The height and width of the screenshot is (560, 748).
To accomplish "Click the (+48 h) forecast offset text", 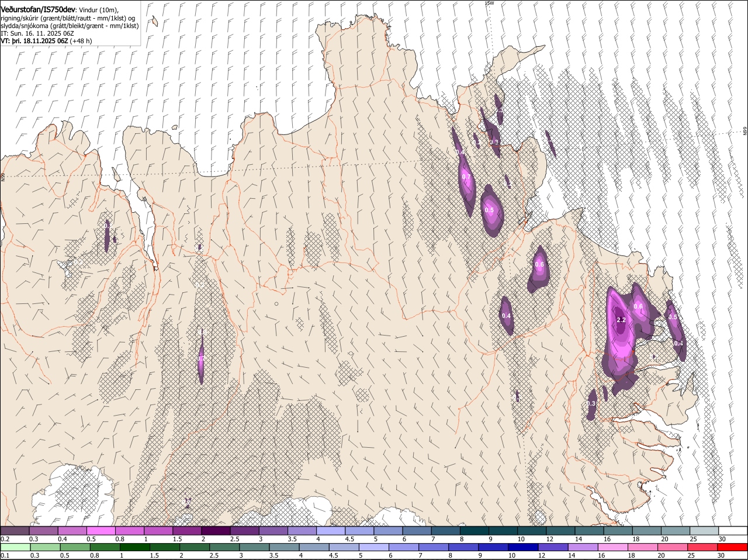I will click(81, 41).
